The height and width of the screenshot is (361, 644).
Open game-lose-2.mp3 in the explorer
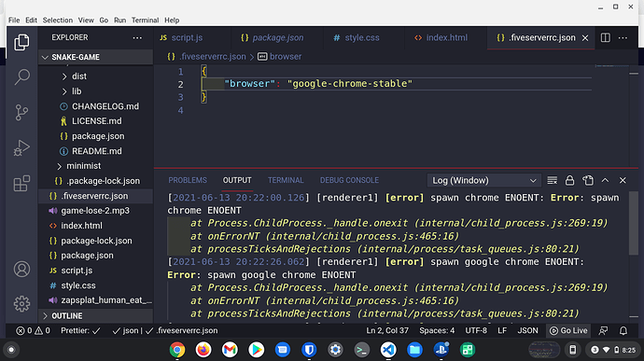click(95, 211)
